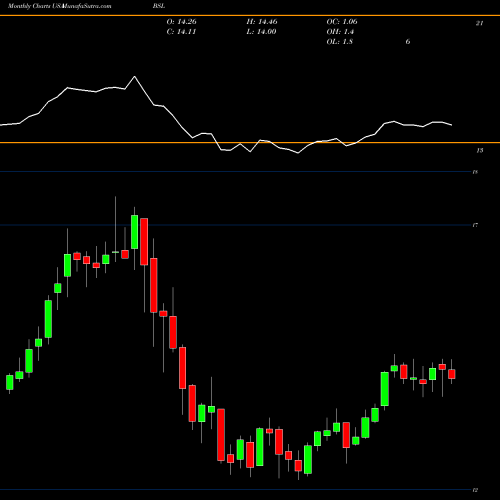The height and width of the screenshot is (500, 500).
Task: Click price axis label '12'
Action: [x=475, y=490]
